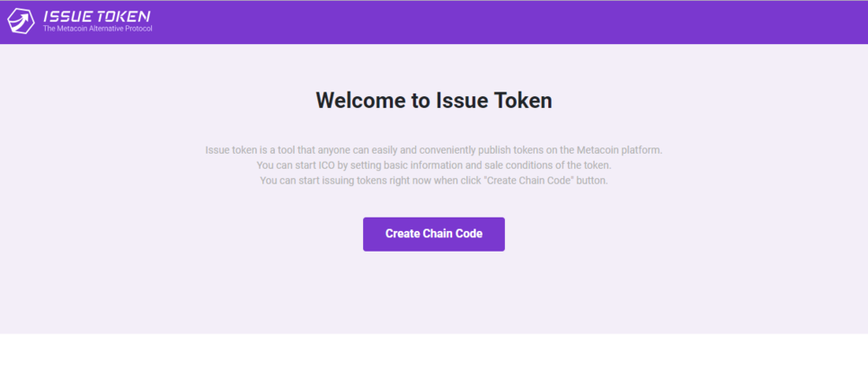Click the Welcome to Issue Token heading

coord(433,101)
